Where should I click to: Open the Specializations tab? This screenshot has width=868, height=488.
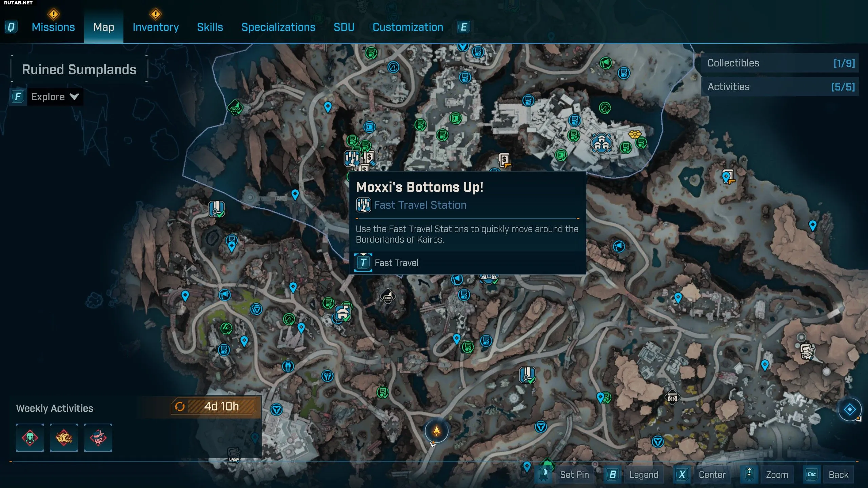click(278, 27)
